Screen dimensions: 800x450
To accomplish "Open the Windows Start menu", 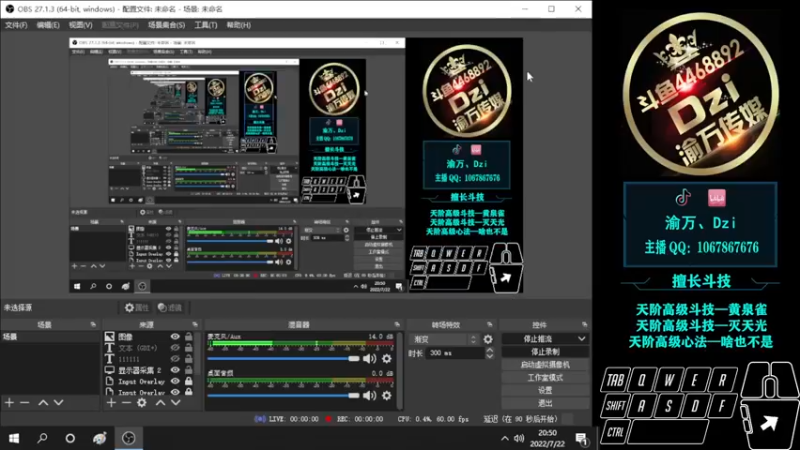I will pos(14,438).
